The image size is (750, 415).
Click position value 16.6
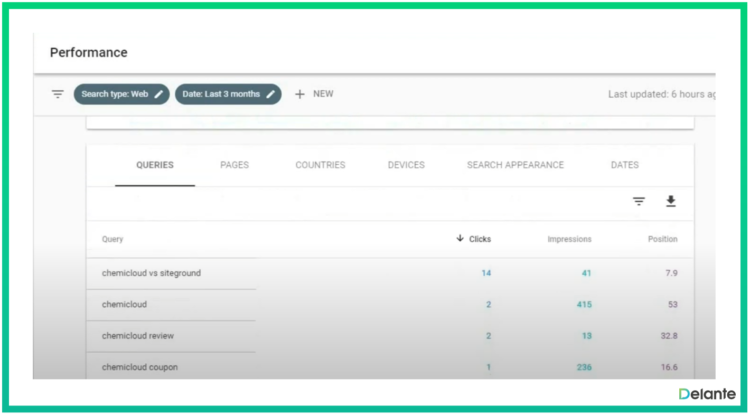669,367
